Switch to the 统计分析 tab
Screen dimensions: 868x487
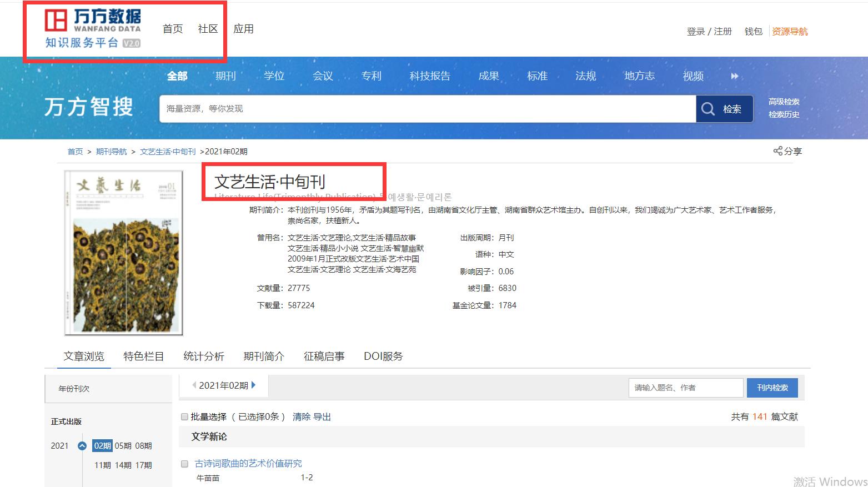(204, 357)
